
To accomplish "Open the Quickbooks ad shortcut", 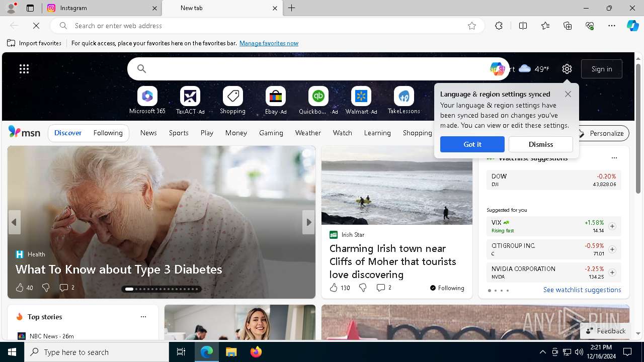I will 318,101.
